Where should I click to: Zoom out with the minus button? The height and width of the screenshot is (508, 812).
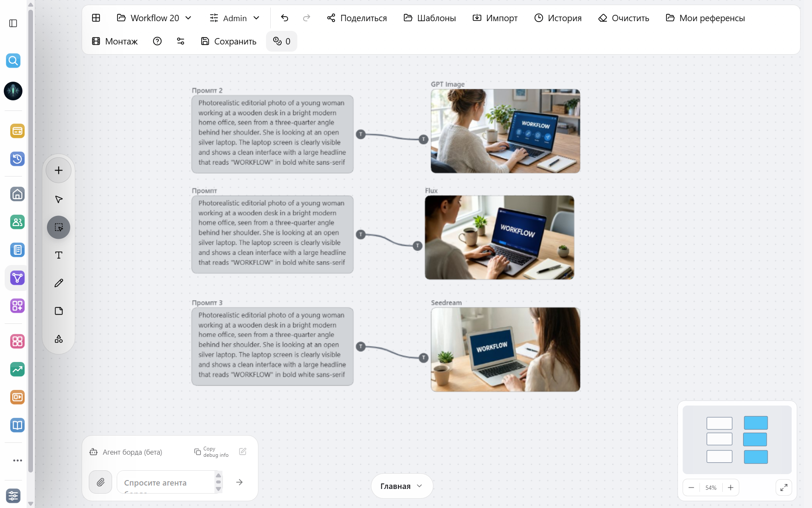tap(691, 487)
